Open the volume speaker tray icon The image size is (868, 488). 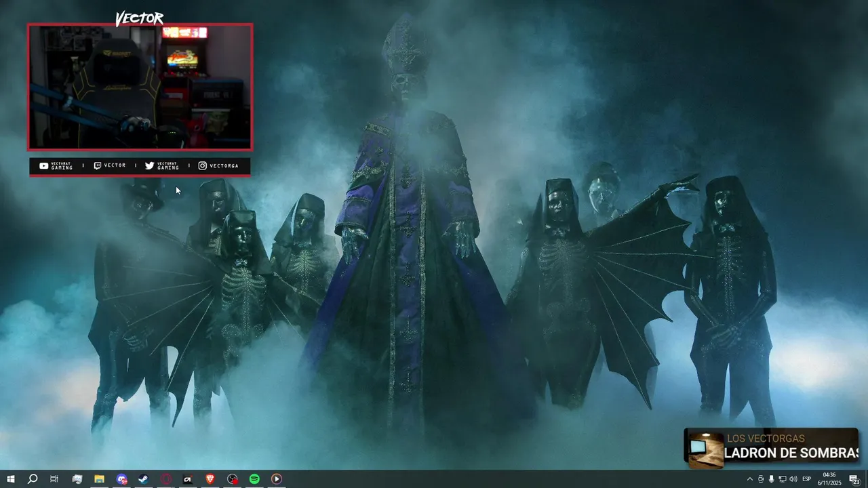[x=793, y=479]
